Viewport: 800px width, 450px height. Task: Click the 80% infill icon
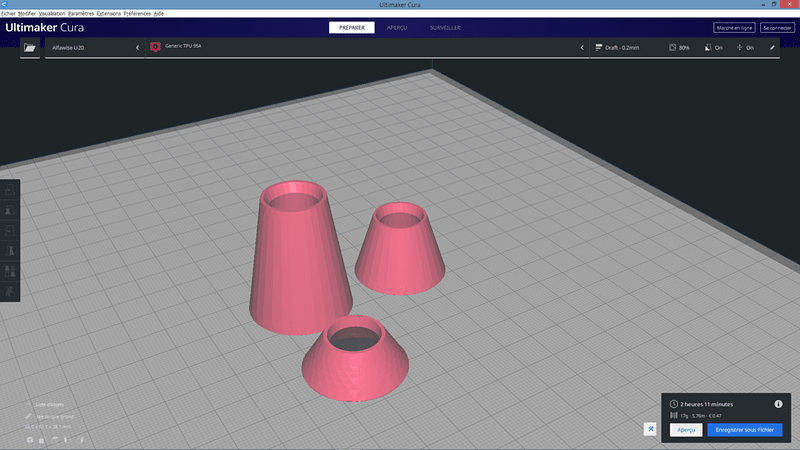tap(672, 47)
